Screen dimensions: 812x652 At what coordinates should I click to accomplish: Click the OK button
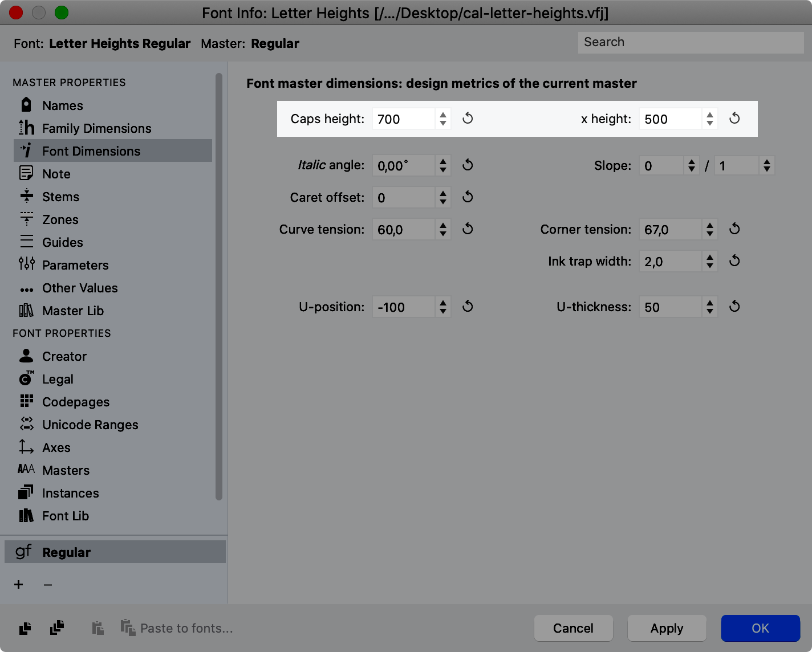coord(761,628)
